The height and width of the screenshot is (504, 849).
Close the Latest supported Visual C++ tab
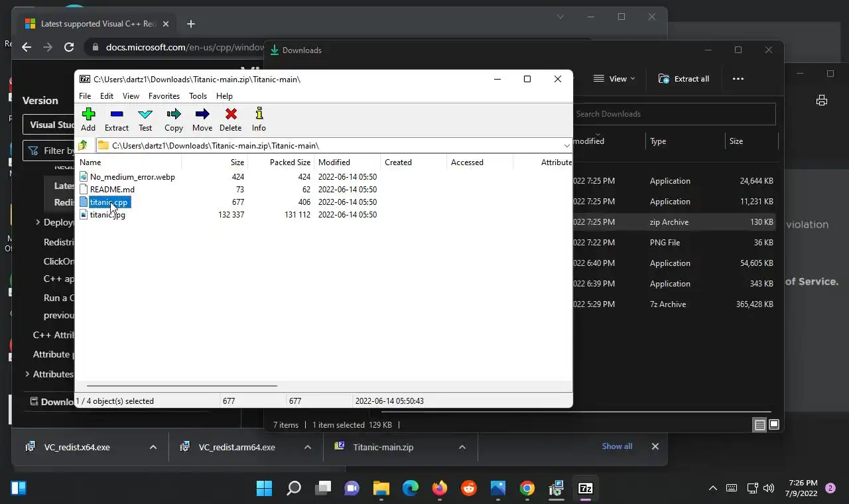(166, 24)
